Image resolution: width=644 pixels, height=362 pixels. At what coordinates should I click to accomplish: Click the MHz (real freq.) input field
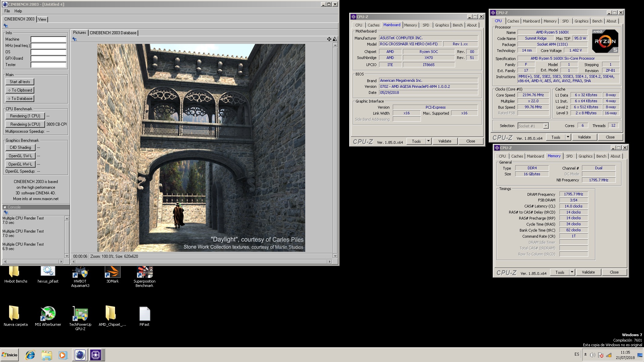click(x=49, y=46)
